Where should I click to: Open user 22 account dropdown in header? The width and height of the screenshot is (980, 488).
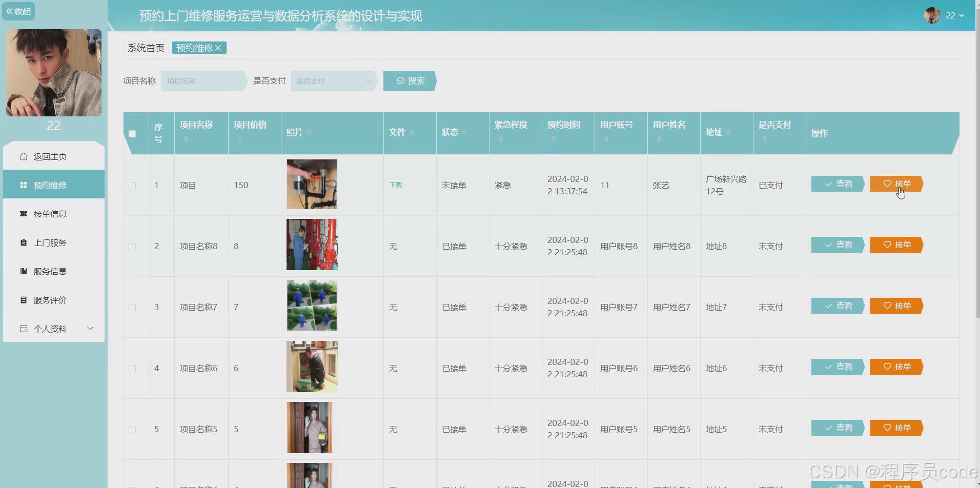[954, 15]
